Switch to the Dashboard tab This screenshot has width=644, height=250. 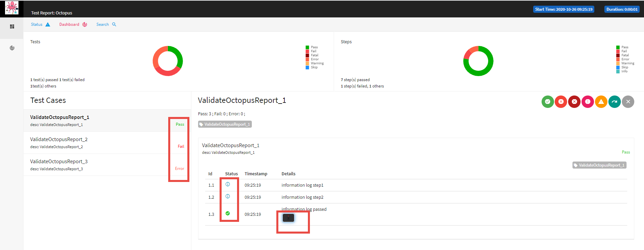coord(73,24)
